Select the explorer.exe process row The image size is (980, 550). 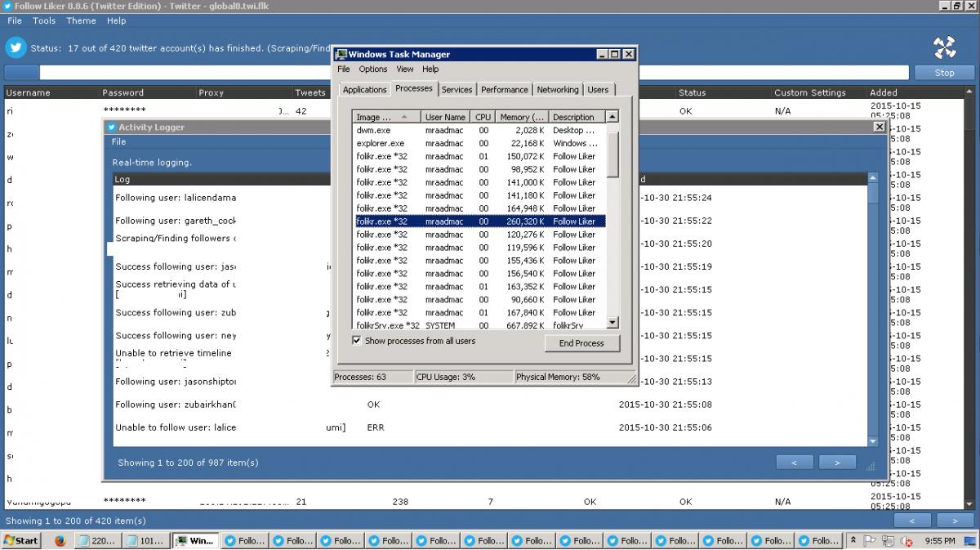point(479,143)
